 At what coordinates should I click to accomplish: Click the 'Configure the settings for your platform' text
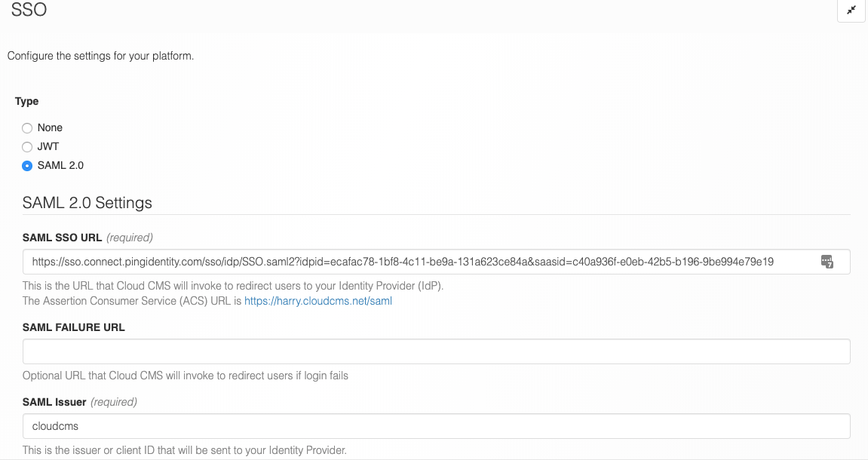100,56
